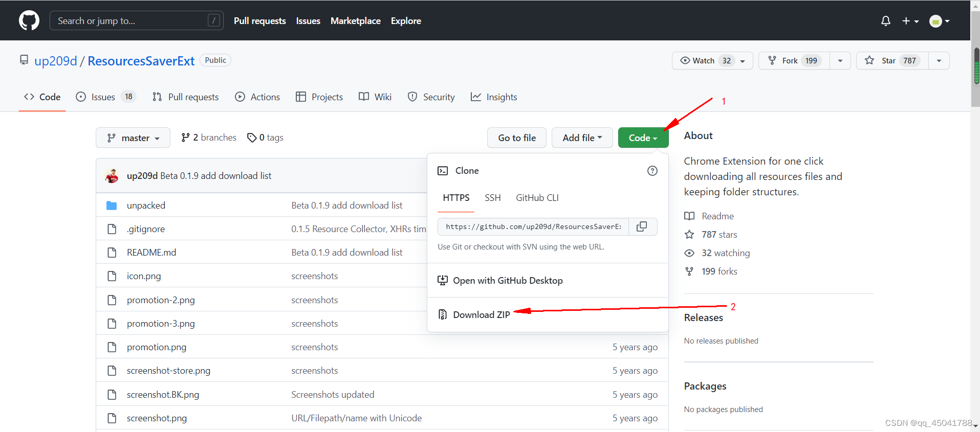Image resolution: width=980 pixels, height=432 pixels.
Task: Open the Readme link in About
Action: point(709,216)
